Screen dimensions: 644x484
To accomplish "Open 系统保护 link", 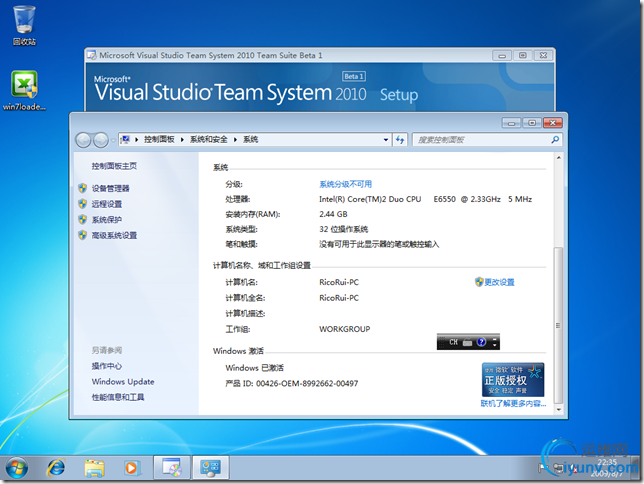I will pos(106,220).
